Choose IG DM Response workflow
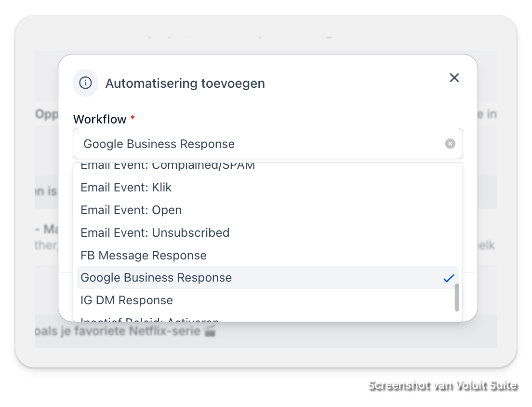Screen dimensions: 532x407 click(x=268, y=300)
